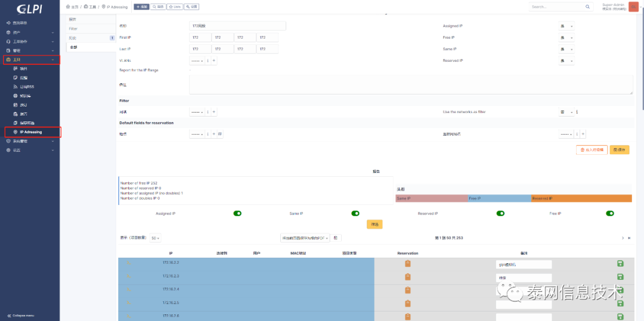644x321 pixels.
Task: Click the info icon beside the Filter section dropdown
Action: click(208, 112)
